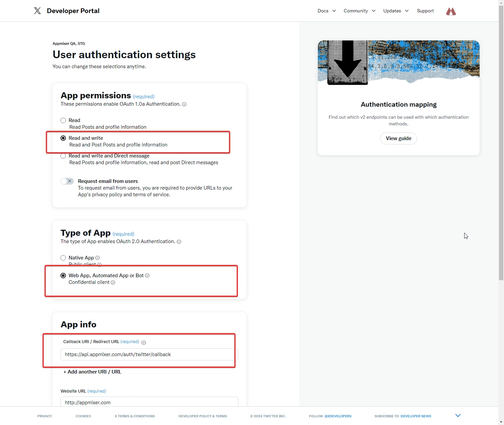
Task: Expand the Community dropdown menu
Action: click(x=359, y=11)
